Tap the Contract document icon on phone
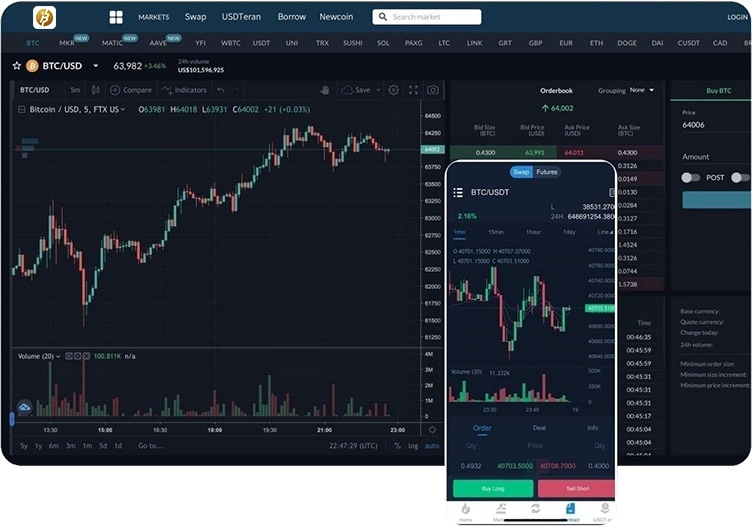This screenshot has width=752, height=527. tap(571, 508)
